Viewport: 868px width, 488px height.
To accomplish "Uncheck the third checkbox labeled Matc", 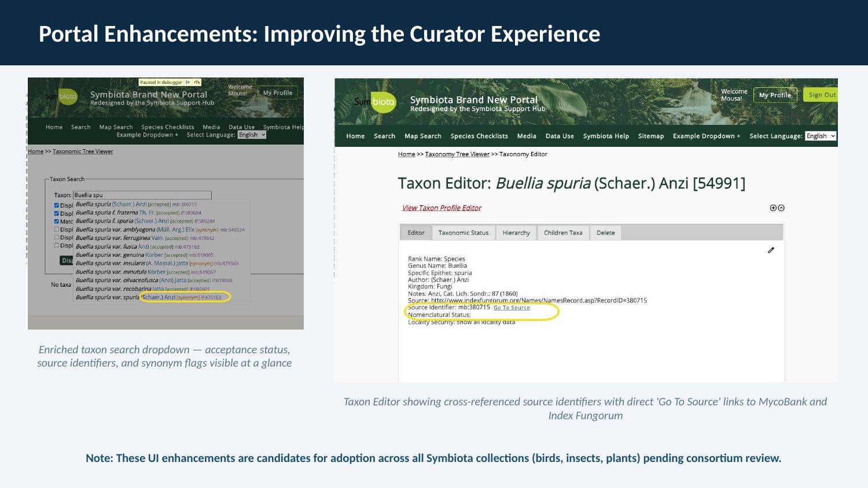I will (57, 221).
